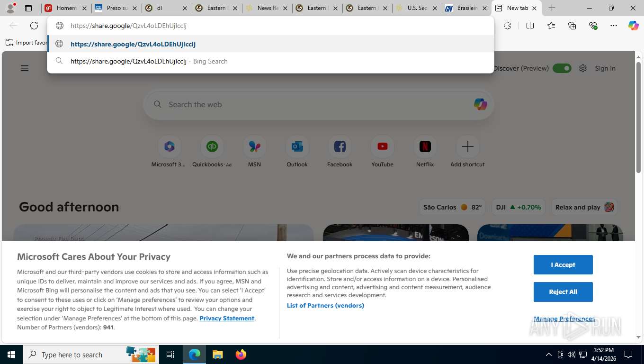Open the DJI stock widget

click(519, 207)
